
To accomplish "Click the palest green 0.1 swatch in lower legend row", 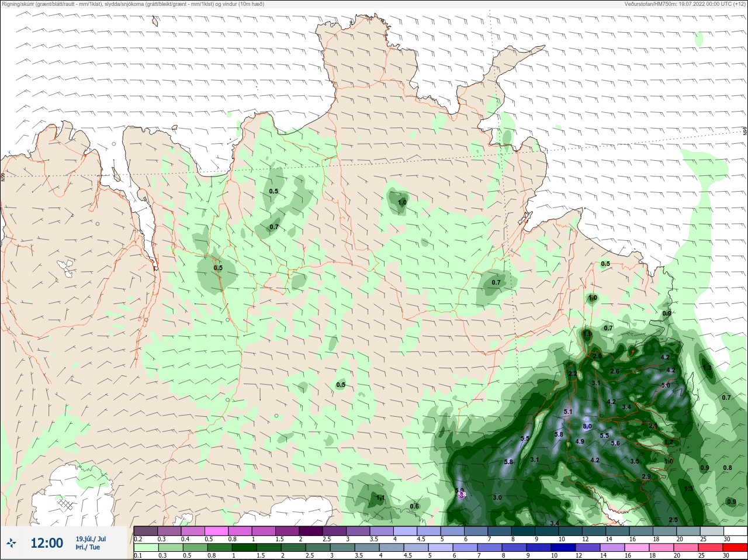I will (x=146, y=548).
